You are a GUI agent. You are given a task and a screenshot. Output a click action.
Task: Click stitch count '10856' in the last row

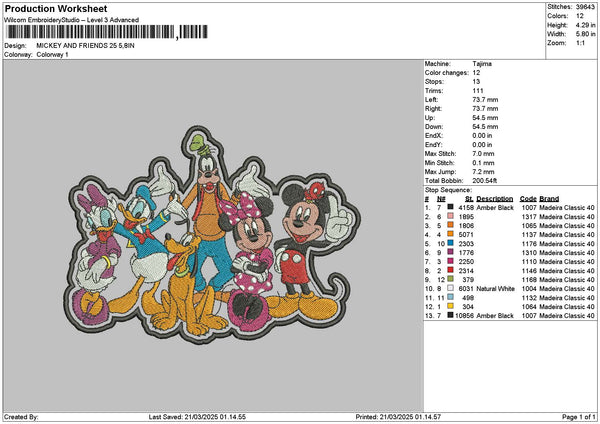[x=465, y=315]
